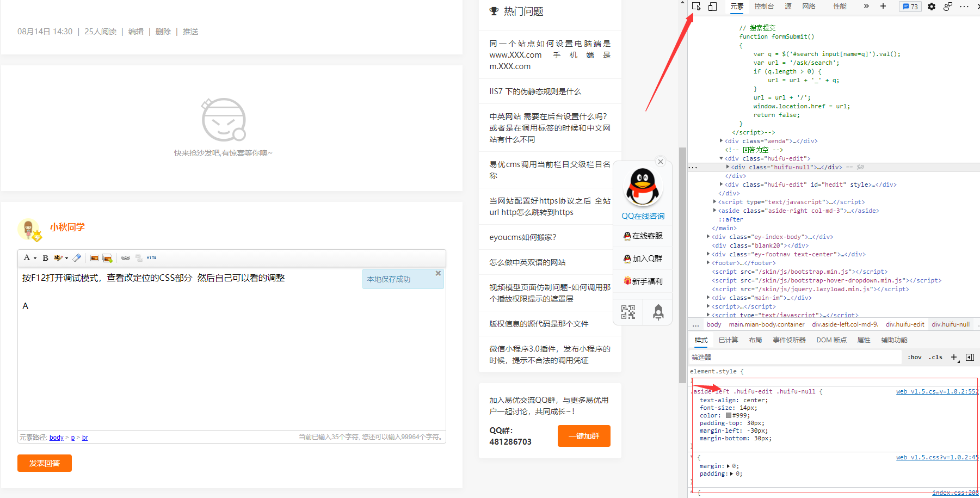Add a new DevTools tool with plus
Screen dimensions: 980x498
tap(883, 7)
